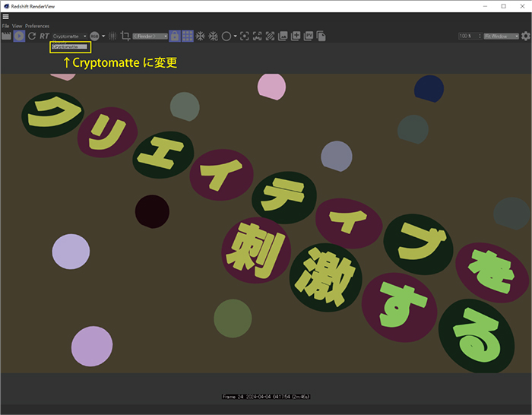Toggle the IPR play button
532x415 pixels.
[x=19, y=36]
